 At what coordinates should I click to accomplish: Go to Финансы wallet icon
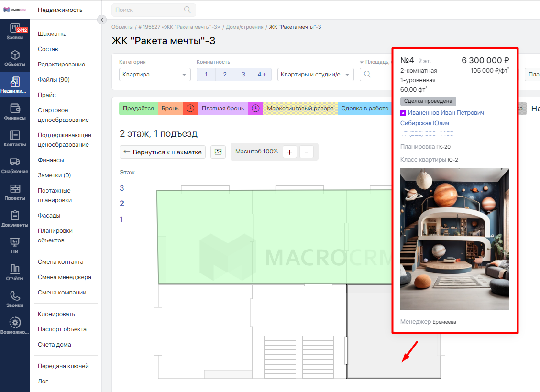point(15,111)
